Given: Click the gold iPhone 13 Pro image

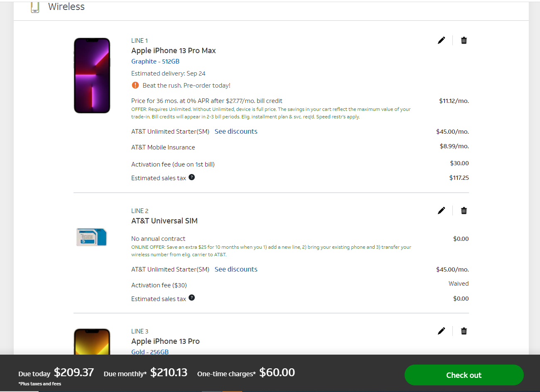Looking at the screenshot, I should coord(92,342).
